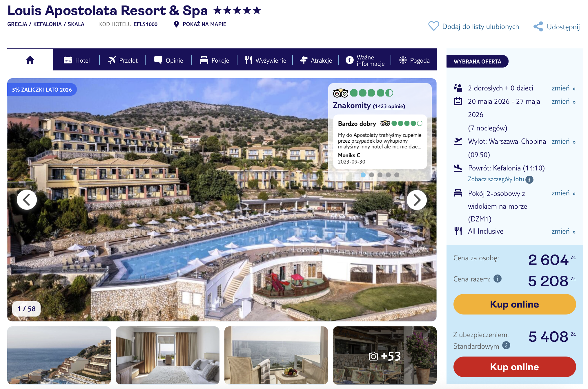Click info icon beside Cena razem
The width and height of the screenshot is (588, 389).
(498, 279)
